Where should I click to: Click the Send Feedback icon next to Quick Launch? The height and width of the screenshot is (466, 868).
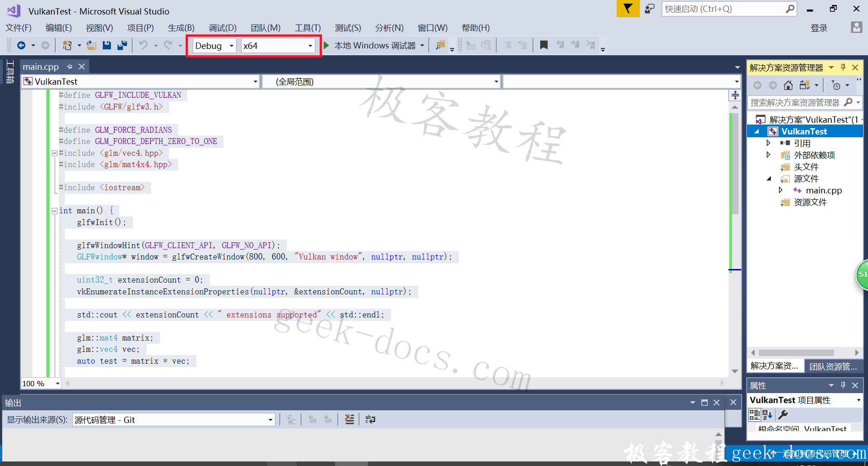pos(650,9)
